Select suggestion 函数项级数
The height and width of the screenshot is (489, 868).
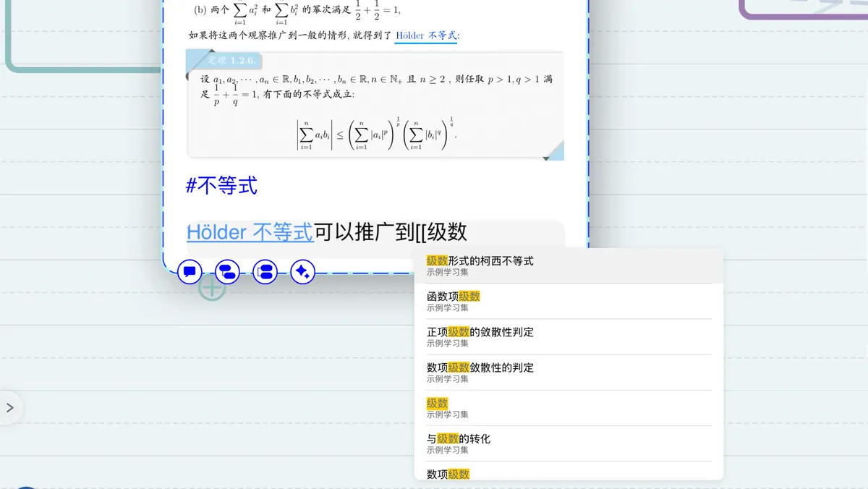569,302
